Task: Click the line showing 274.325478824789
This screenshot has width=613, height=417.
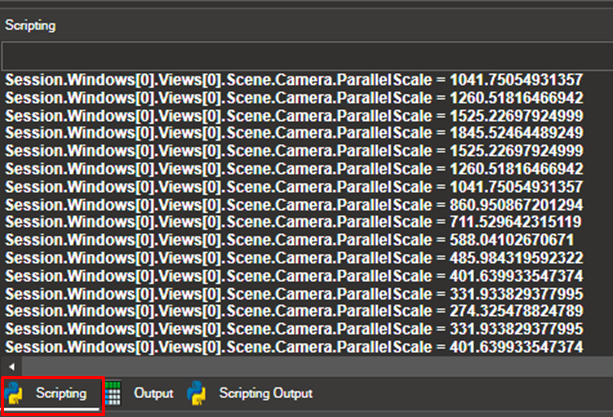Action: tap(294, 312)
